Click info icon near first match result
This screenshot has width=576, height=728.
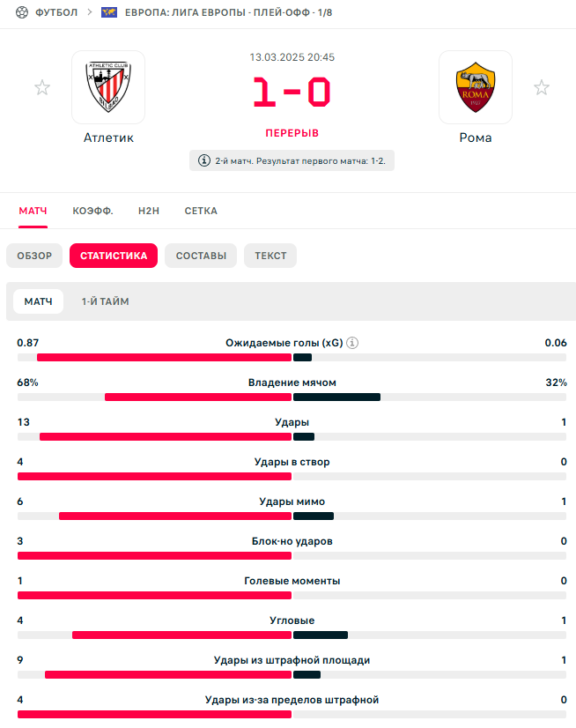tap(204, 161)
